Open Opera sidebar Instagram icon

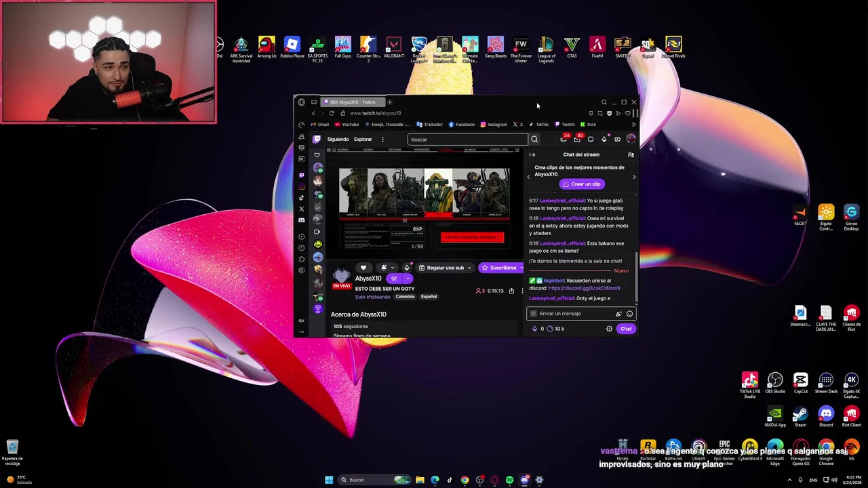301,186
